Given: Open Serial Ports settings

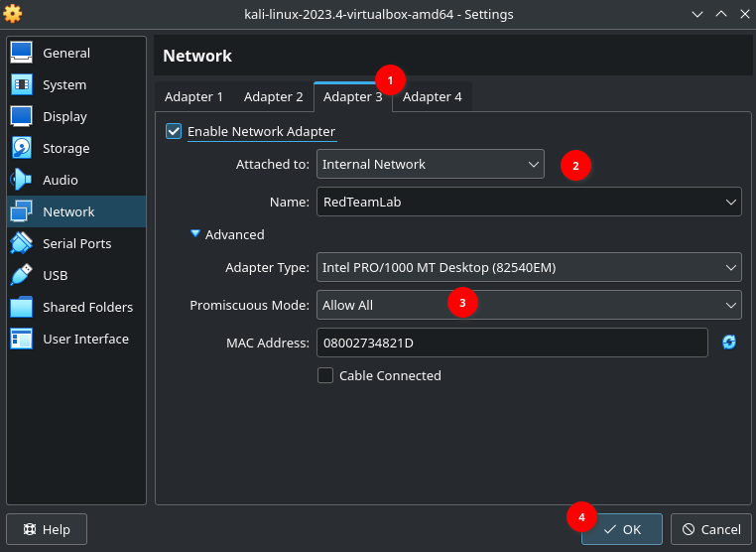Looking at the screenshot, I should coord(76,243).
